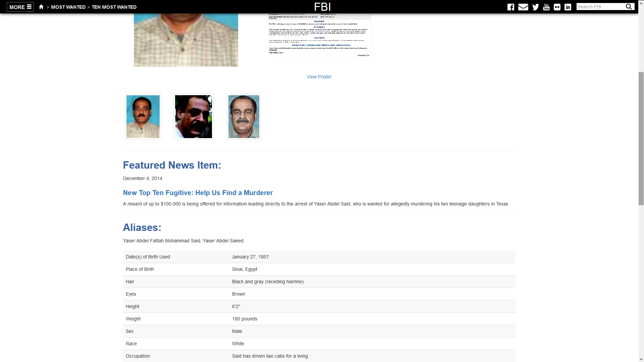The width and height of the screenshot is (644, 362).
Task: Select the first photo thumbnail in plaid shirt
Action: pyautogui.click(x=143, y=117)
